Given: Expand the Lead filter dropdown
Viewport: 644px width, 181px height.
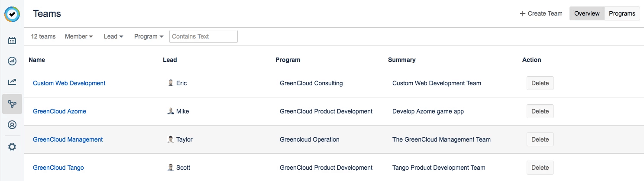Looking at the screenshot, I should click(x=113, y=36).
